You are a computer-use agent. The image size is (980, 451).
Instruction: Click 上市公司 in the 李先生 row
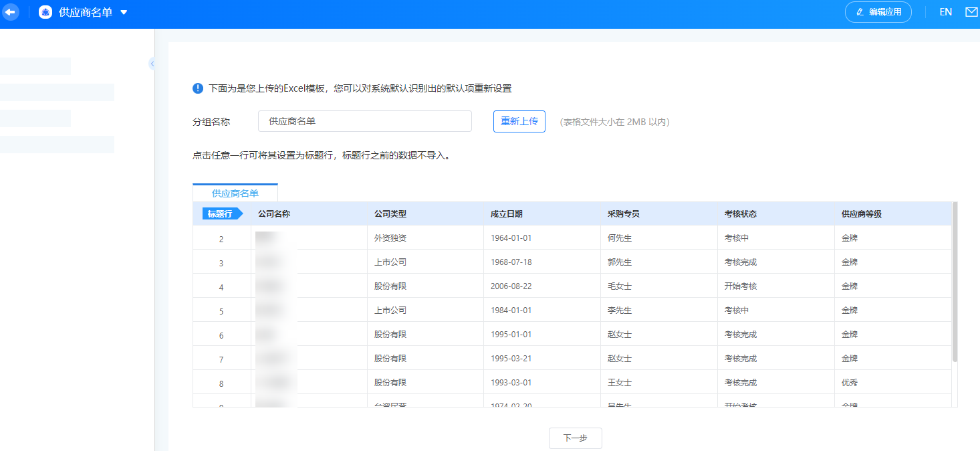point(390,310)
